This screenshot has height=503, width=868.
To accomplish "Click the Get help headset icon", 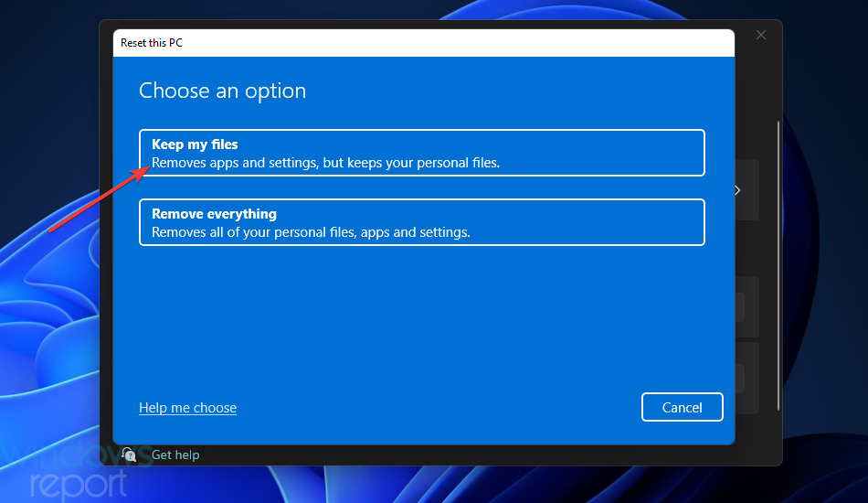I will pyautogui.click(x=129, y=455).
